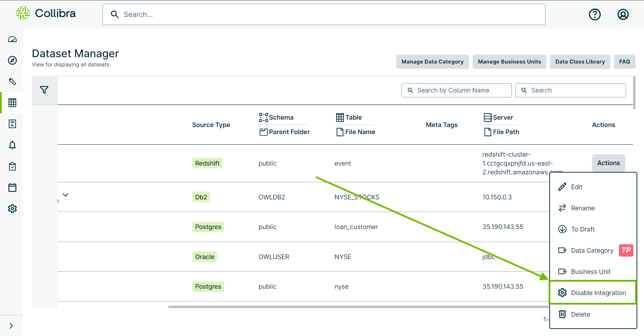Select the compass Explorer icon in sidebar
The width and height of the screenshot is (644, 336).
12,60
